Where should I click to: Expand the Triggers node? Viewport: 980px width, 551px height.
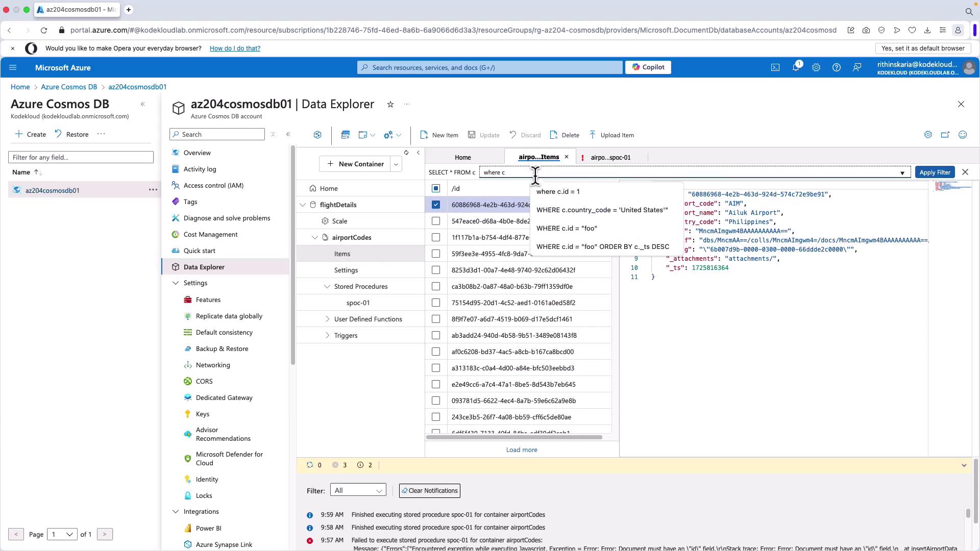[327, 335]
